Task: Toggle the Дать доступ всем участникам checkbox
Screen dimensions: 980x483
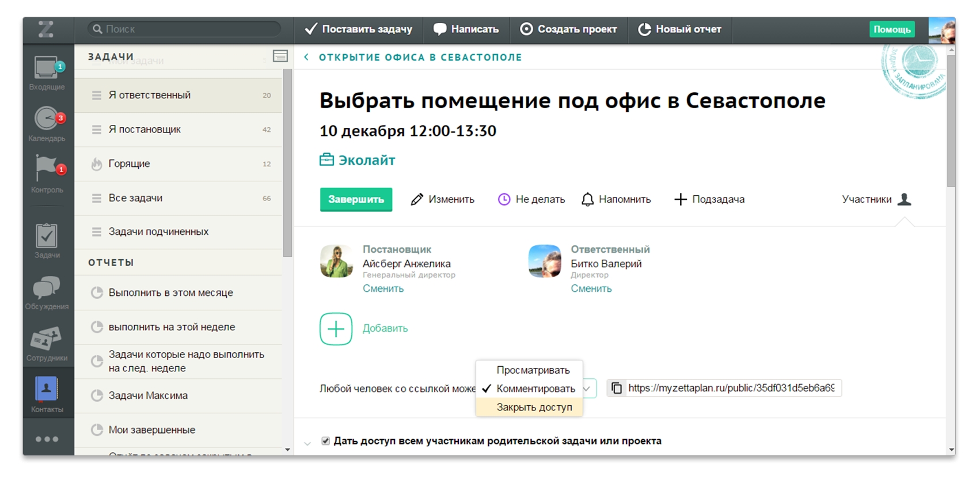Action: [325, 441]
